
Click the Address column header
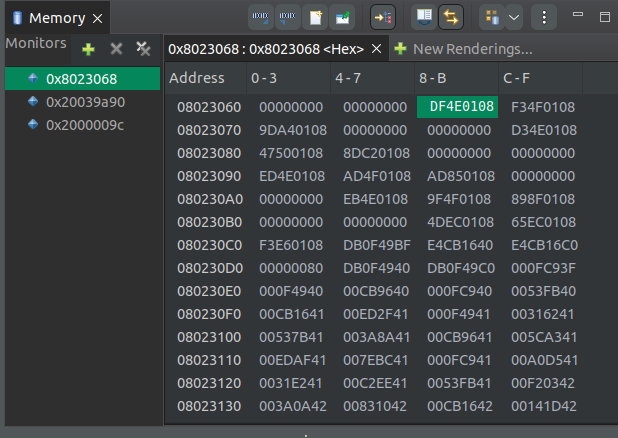pyautogui.click(x=205, y=78)
